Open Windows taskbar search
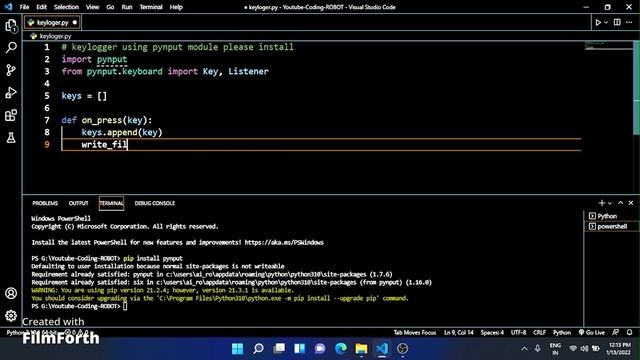The width and height of the screenshot is (640, 360). pyautogui.click(x=258, y=349)
